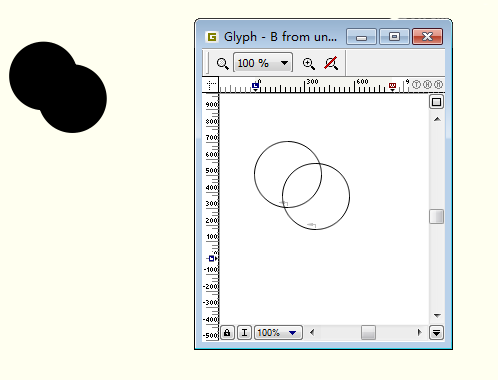Image resolution: width=498 pixels, height=380 pixels.
Task: Click the circled T icon on the ruler
Action: coord(416,85)
